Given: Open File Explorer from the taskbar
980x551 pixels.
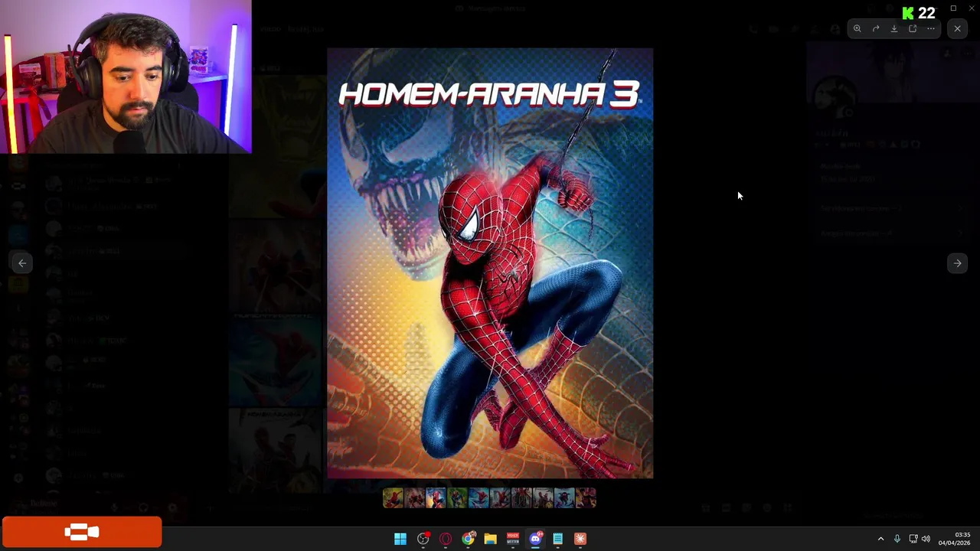Looking at the screenshot, I should click(x=491, y=539).
